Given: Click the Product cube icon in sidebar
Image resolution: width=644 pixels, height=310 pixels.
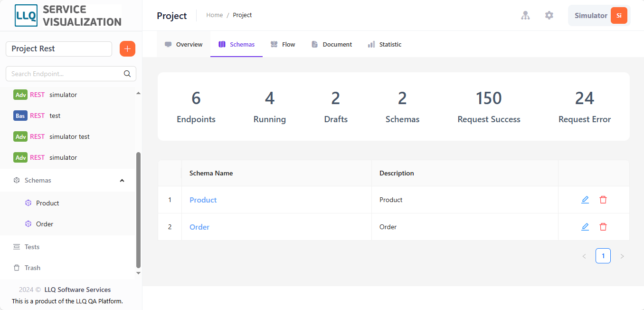Looking at the screenshot, I should [x=28, y=203].
